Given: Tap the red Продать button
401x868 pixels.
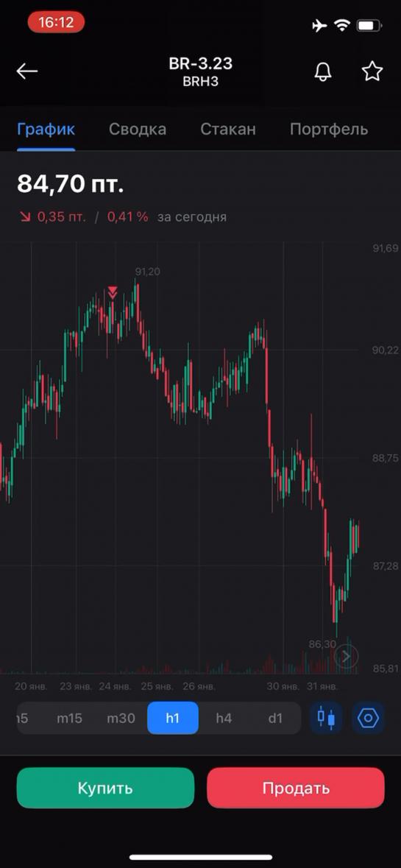Looking at the screenshot, I should click(295, 788).
